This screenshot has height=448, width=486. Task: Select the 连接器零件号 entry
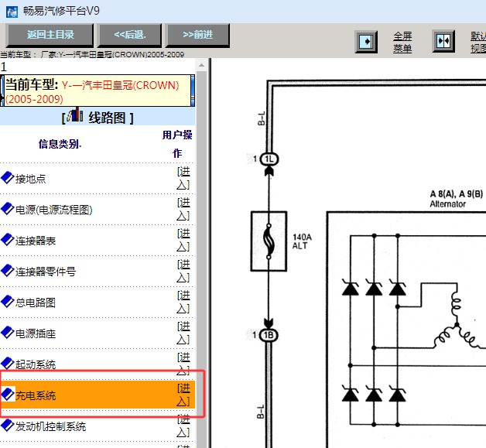[46, 272]
